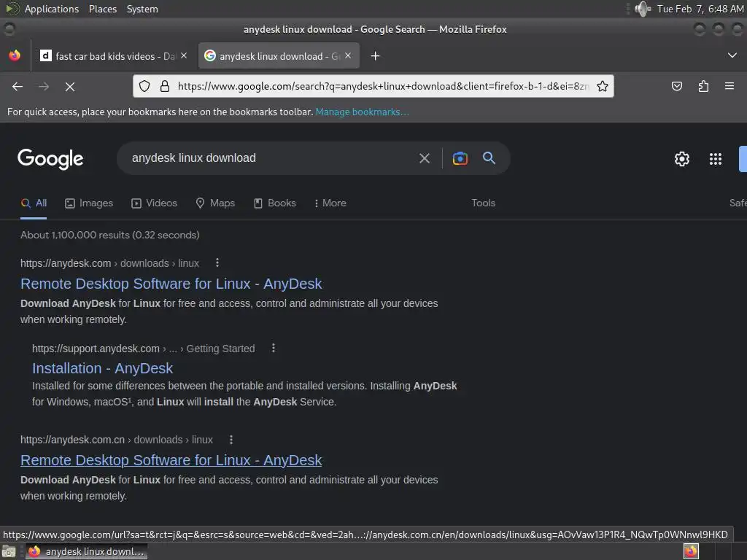
Task: Open the System menu
Action: (x=142, y=9)
